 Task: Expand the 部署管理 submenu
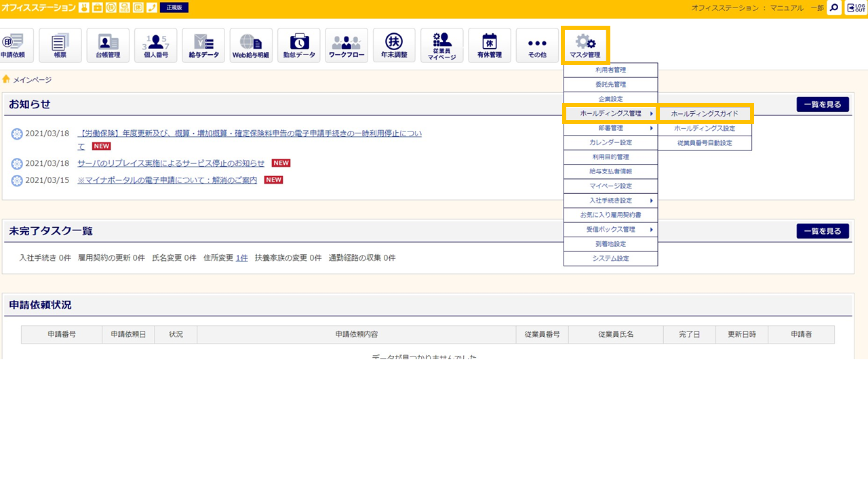[610, 128]
